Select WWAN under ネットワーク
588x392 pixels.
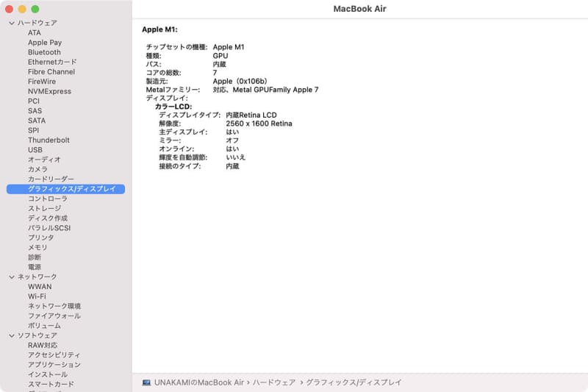tap(40, 287)
